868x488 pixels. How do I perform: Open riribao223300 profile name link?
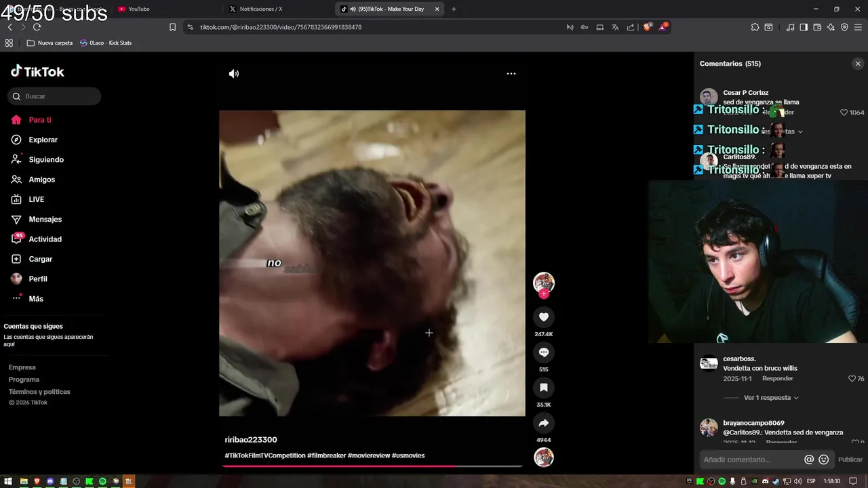point(251,440)
